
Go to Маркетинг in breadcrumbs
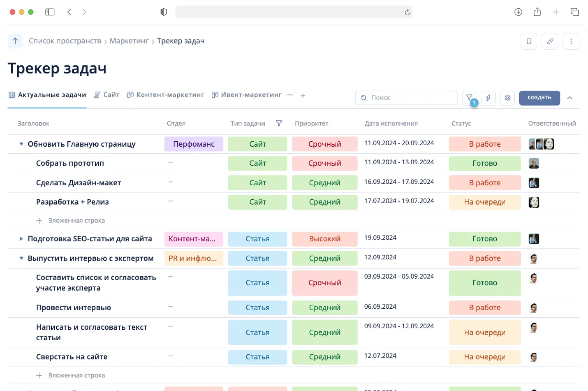pos(129,41)
